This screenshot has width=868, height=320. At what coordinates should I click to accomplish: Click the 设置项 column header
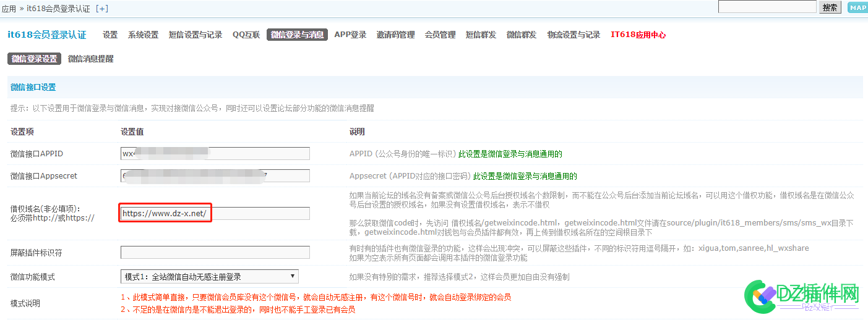coord(22,132)
